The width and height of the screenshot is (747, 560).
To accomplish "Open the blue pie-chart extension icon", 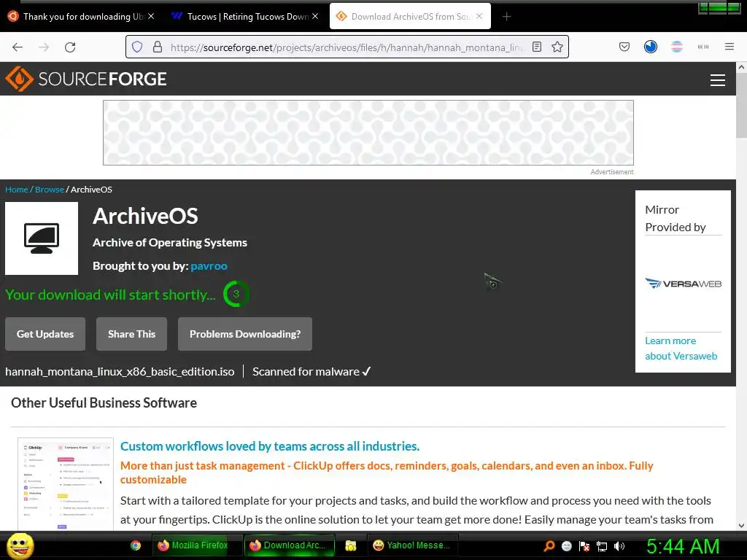I will click(x=650, y=47).
